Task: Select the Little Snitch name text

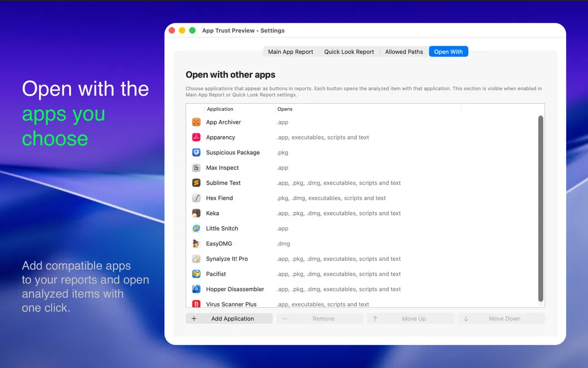Action: tap(222, 228)
